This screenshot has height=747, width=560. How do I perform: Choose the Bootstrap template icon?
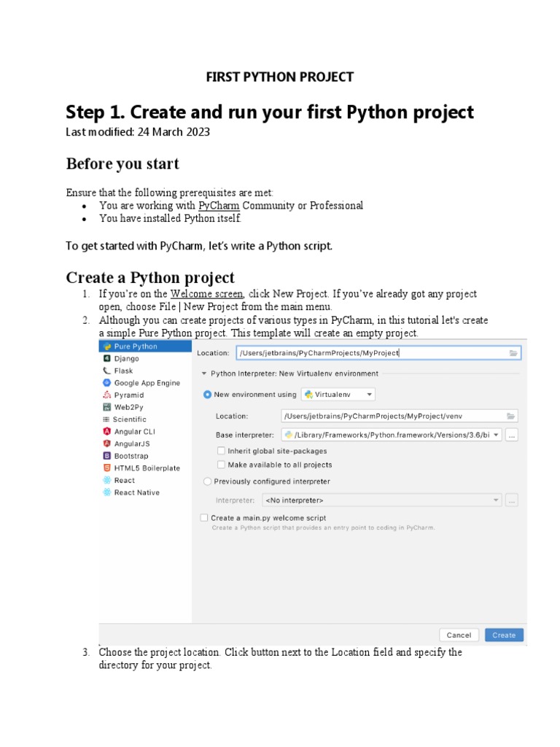click(106, 456)
